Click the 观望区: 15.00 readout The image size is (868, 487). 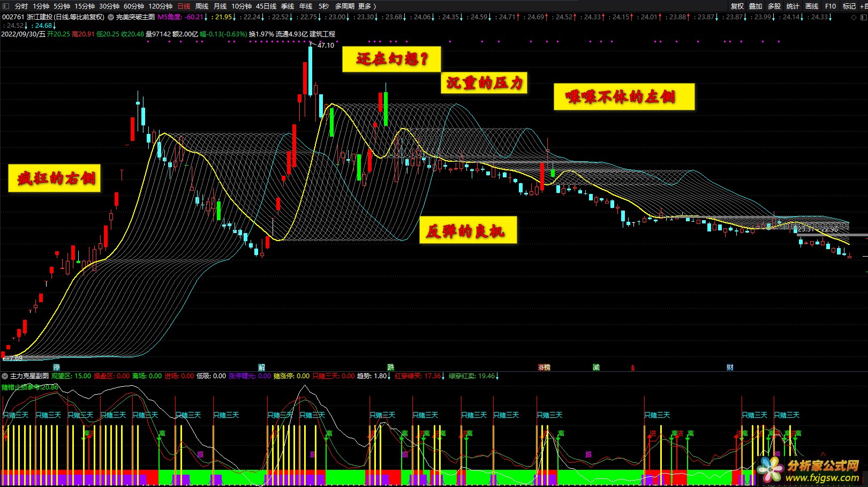click(x=71, y=376)
